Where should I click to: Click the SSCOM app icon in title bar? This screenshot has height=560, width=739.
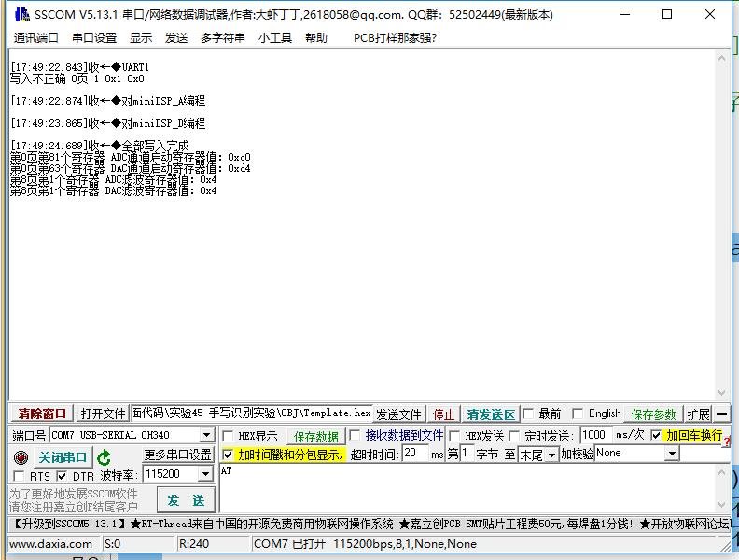pyautogui.click(x=21, y=14)
